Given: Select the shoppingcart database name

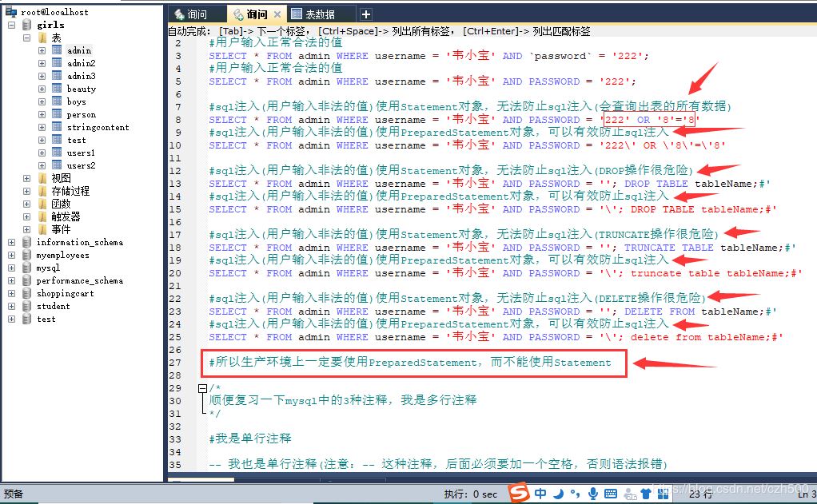Looking at the screenshot, I should click(x=65, y=293).
